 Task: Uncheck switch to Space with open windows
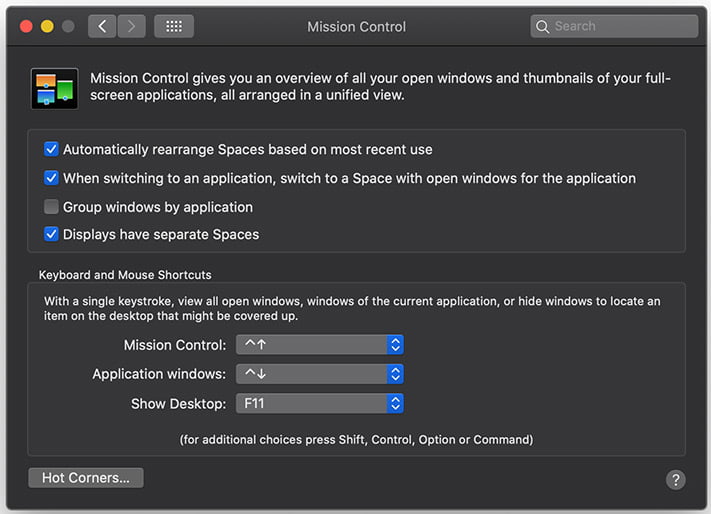(x=51, y=178)
